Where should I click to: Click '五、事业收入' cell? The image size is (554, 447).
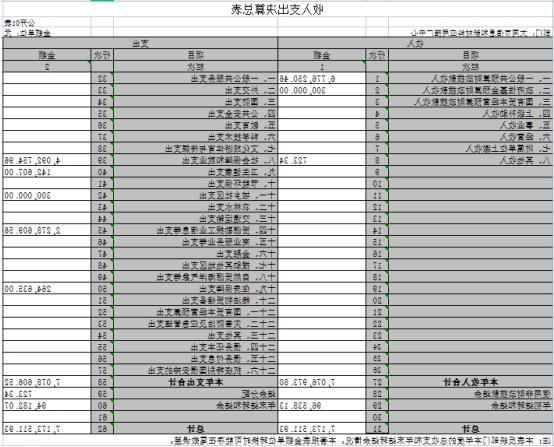(x=471, y=125)
